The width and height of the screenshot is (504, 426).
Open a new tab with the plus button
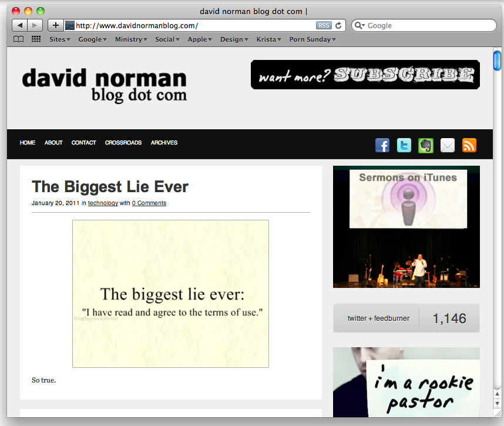pos(55,25)
